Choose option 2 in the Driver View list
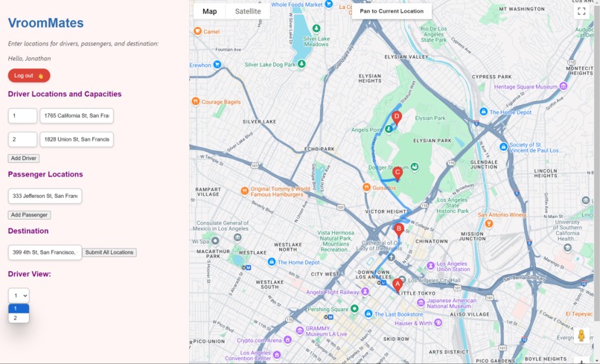 coord(19,318)
